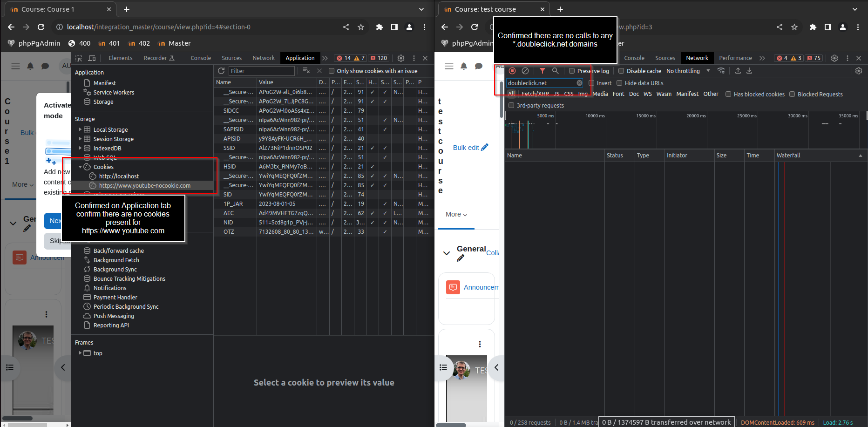Open new tab in right browser
The image size is (868, 427).
(x=560, y=9)
